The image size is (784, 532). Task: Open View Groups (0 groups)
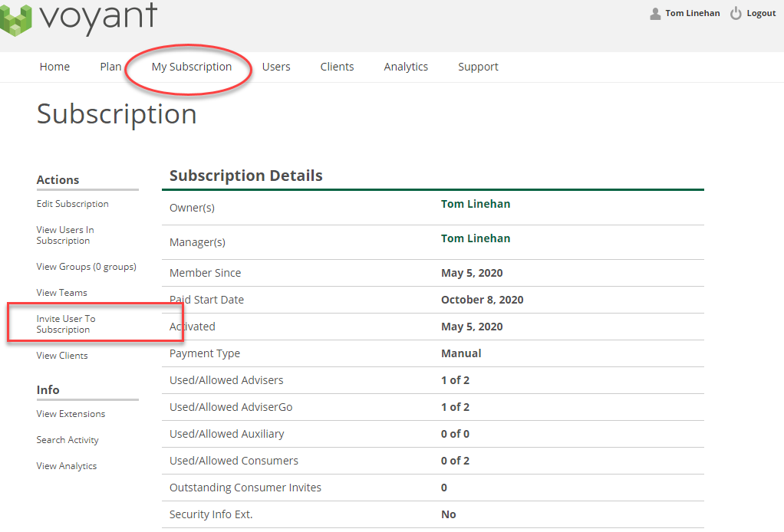87,267
